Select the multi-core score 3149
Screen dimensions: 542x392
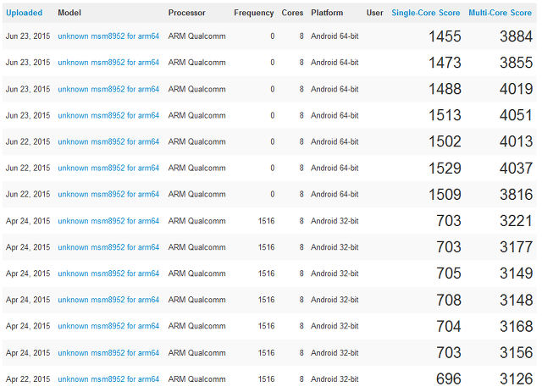click(x=516, y=273)
